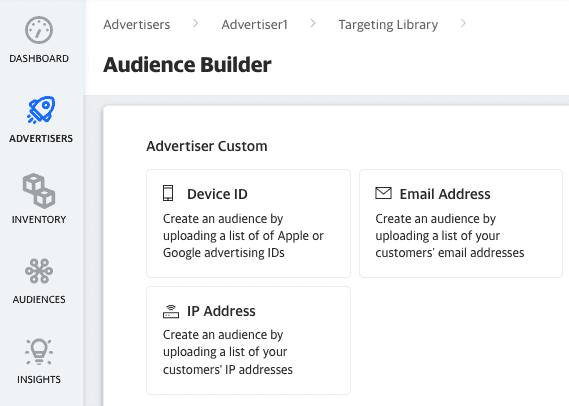Go back to Targeting Library breadcrumb
Viewport: 569px width, 406px height.
click(x=388, y=25)
